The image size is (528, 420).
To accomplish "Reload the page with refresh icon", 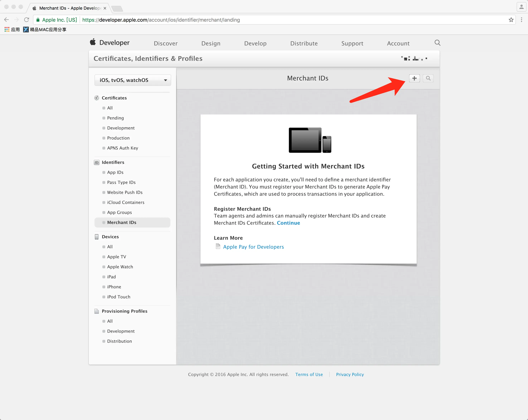I will pyautogui.click(x=26, y=20).
